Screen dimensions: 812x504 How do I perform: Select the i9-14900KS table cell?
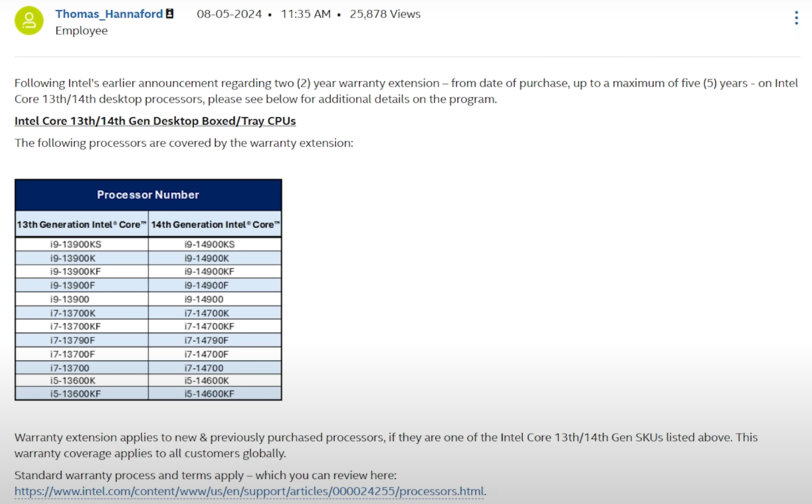click(x=215, y=244)
